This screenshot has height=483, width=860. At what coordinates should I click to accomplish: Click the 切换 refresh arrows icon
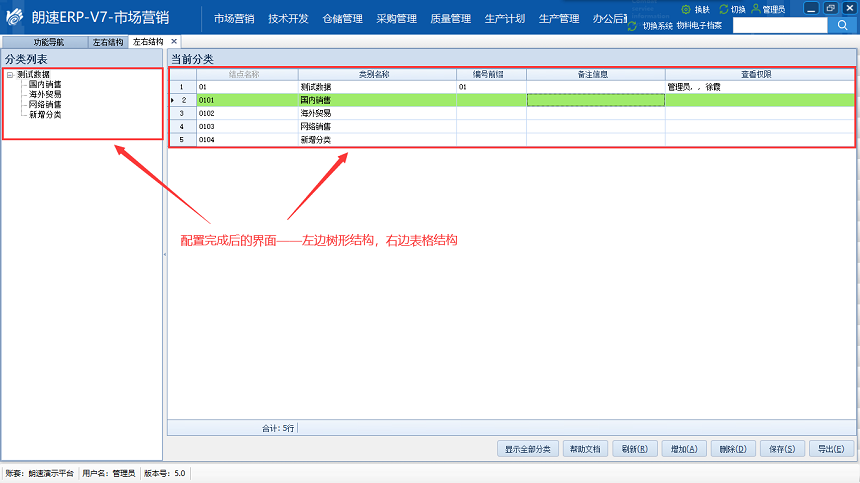(x=724, y=9)
